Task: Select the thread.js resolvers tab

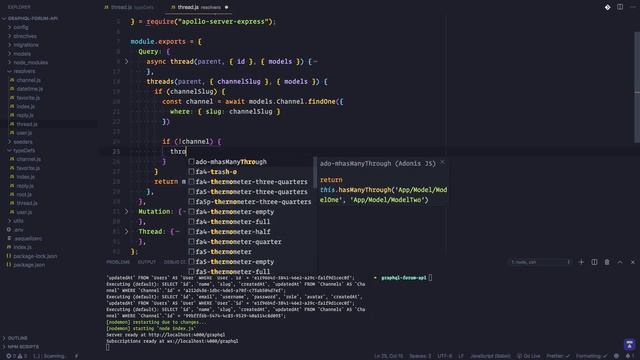Action: [x=200, y=7]
